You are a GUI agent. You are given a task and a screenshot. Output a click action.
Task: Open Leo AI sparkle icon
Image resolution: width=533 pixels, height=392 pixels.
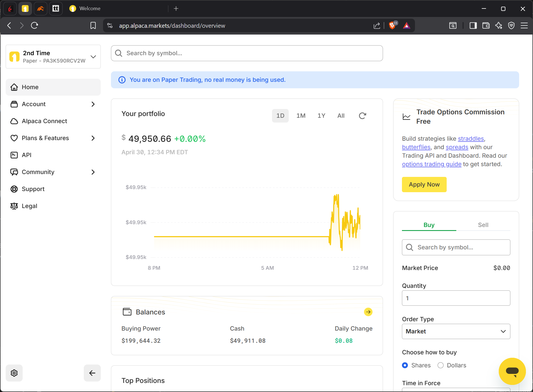[x=499, y=26]
